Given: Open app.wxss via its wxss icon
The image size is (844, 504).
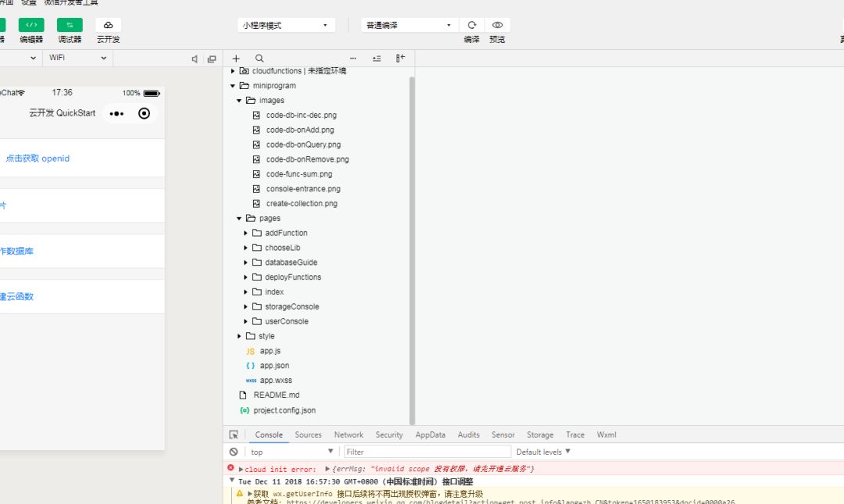Looking at the screenshot, I should (x=251, y=381).
